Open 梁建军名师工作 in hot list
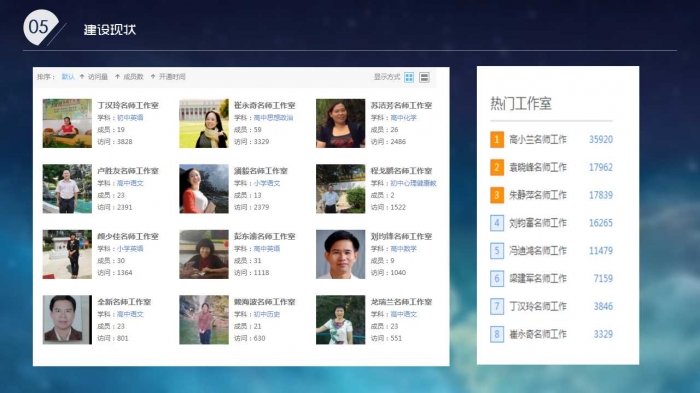 538,278
